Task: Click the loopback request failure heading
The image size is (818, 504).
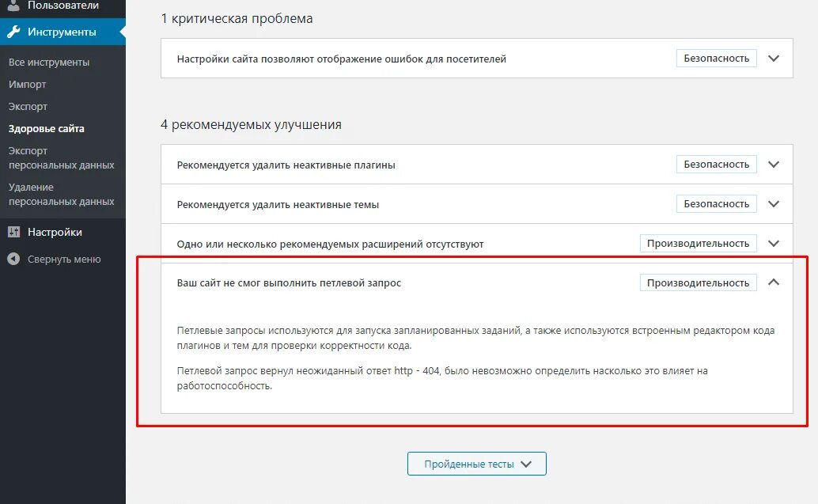Action: tap(290, 283)
